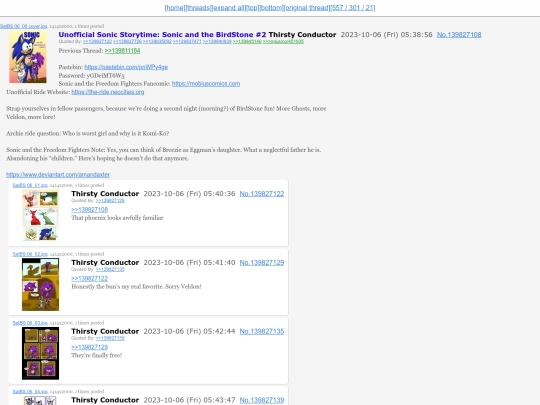This screenshot has width=540, height=405.
Task: Click the opening post timestamp 05:38:56
Action: coord(416,35)
